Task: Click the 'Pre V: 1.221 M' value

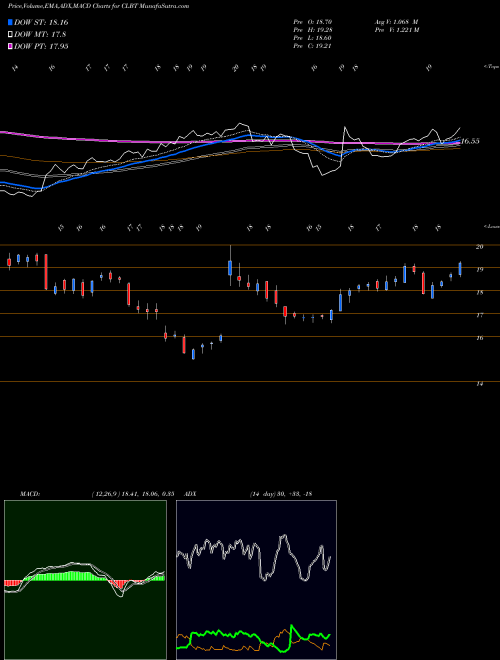Action: tap(396, 29)
